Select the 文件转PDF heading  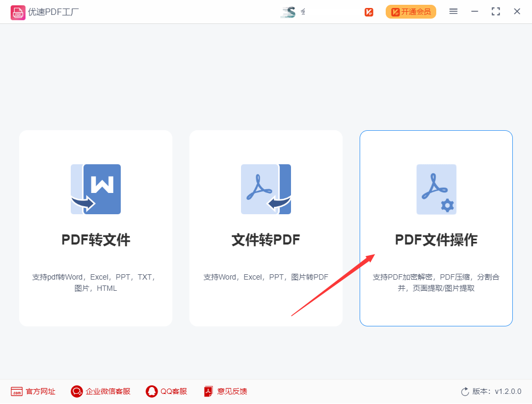coord(266,240)
